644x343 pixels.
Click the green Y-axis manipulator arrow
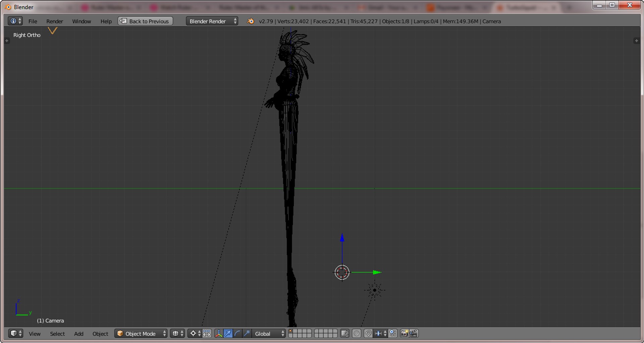coord(377,272)
